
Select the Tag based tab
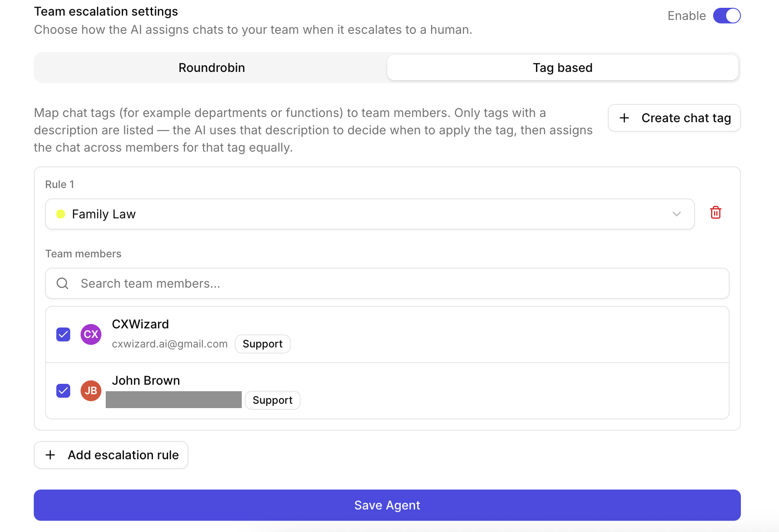(x=562, y=68)
